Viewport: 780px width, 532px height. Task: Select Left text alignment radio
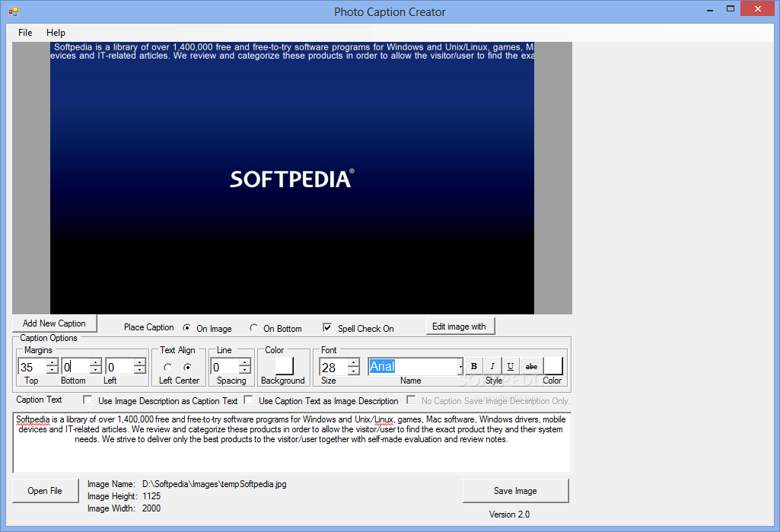coord(167,368)
